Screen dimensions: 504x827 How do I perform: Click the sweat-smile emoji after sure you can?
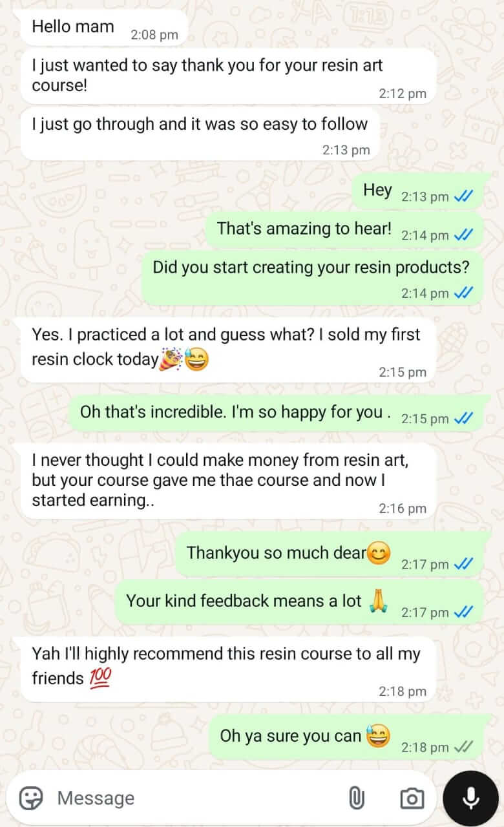click(x=379, y=736)
